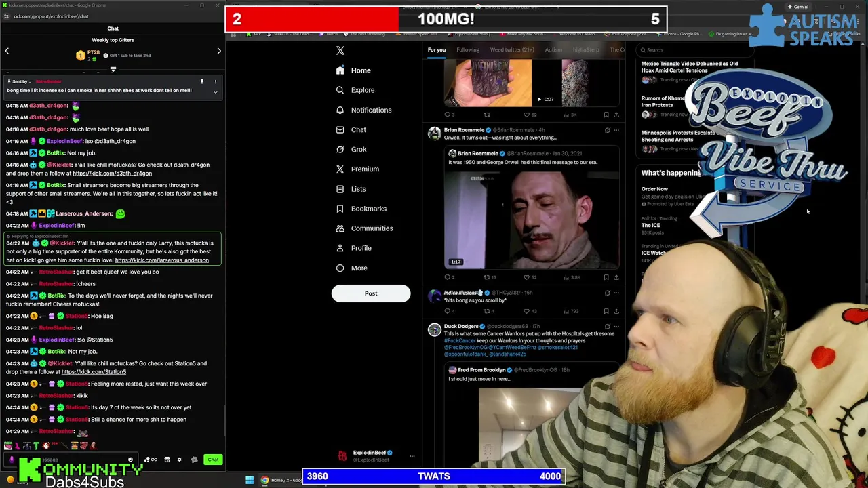Open kick.com/Station5 link in chat
Image resolution: width=868 pixels, height=488 pixels.
click(x=94, y=372)
